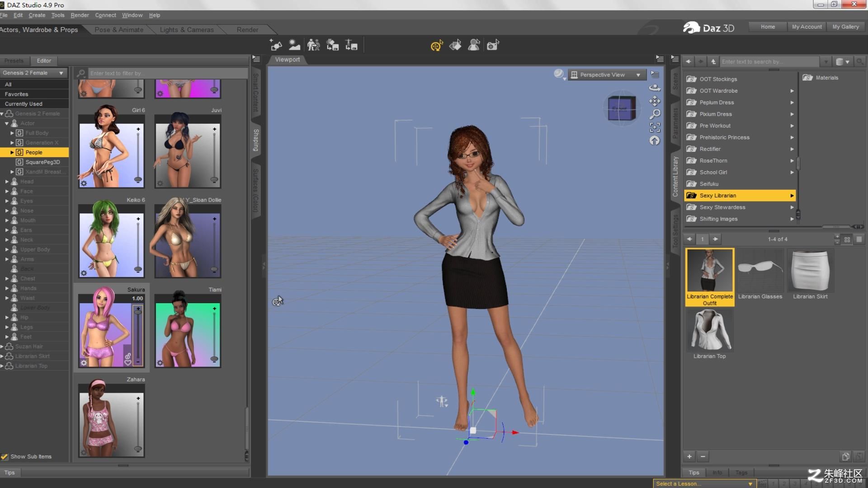Screen dimensions: 868x488
Task: Click the environment landscape icon in toolbar
Action: [x=294, y=45]
